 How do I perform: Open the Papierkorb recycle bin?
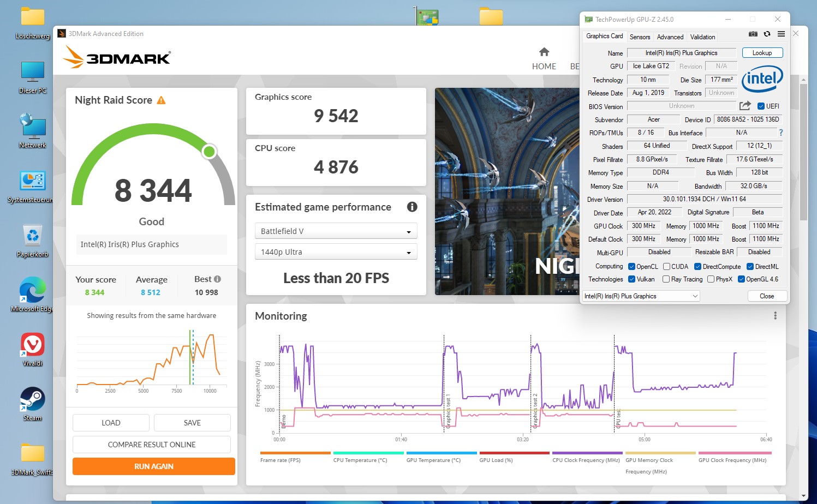click(33, 241)
